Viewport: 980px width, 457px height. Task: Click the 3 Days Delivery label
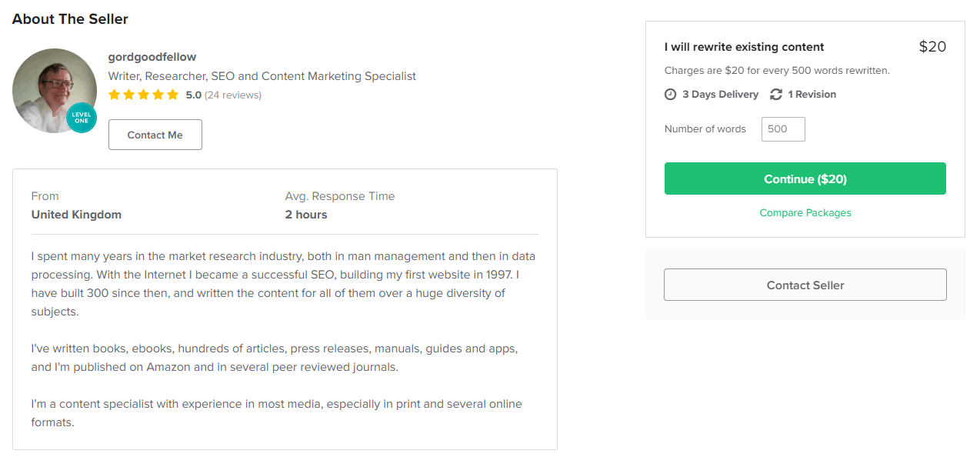tap(720, 95)
